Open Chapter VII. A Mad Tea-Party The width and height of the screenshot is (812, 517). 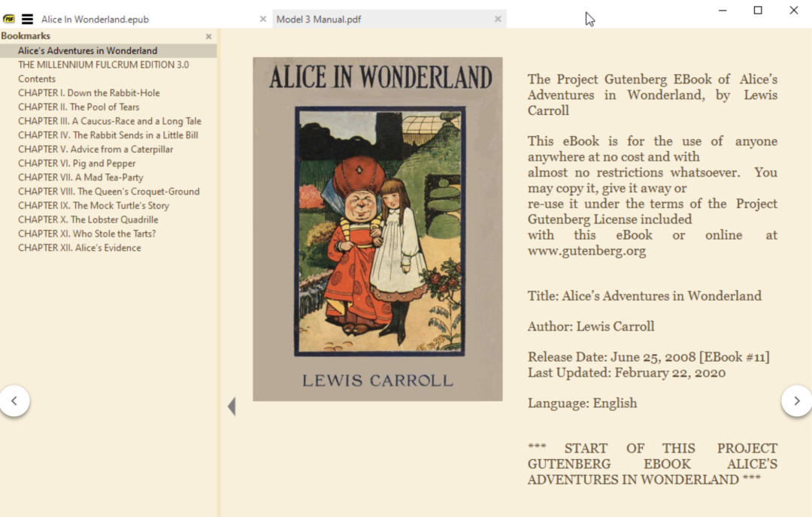[x=80, y=177]
